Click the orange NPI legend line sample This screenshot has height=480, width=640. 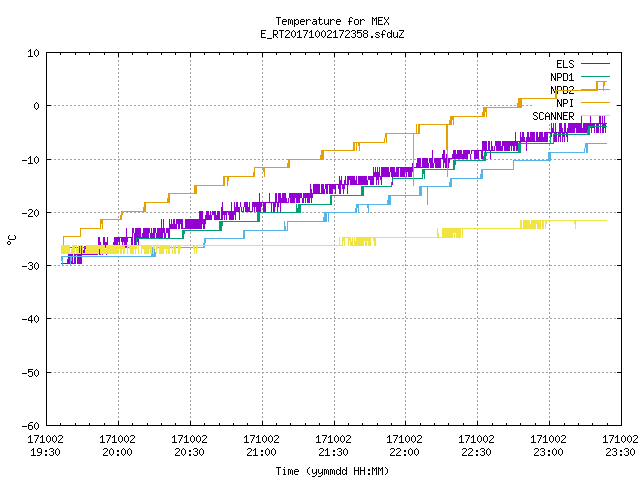point(595,102)
